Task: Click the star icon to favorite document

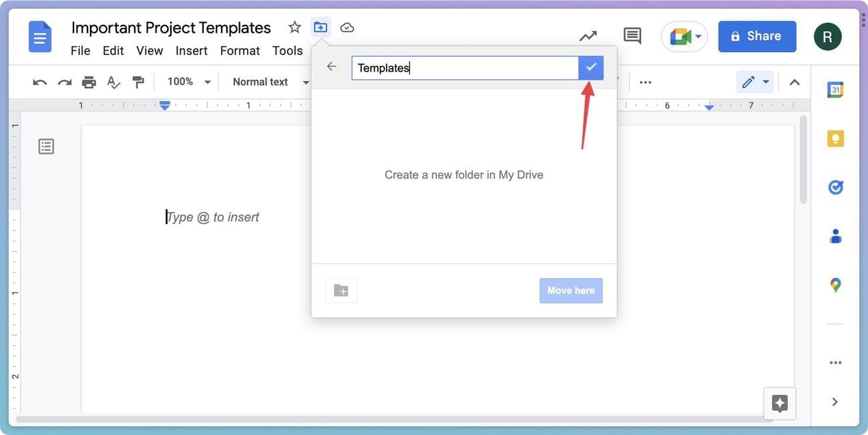Action: [x=294, y=27]
